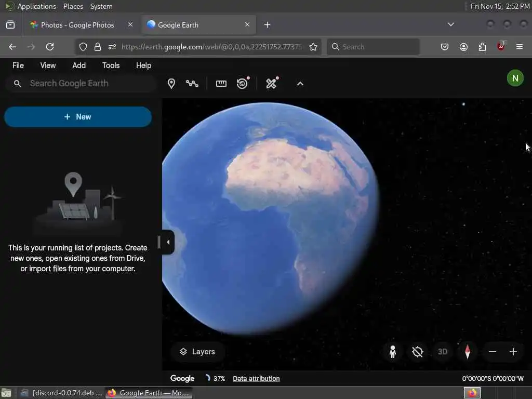Open the Applications menu

point(37,6)
